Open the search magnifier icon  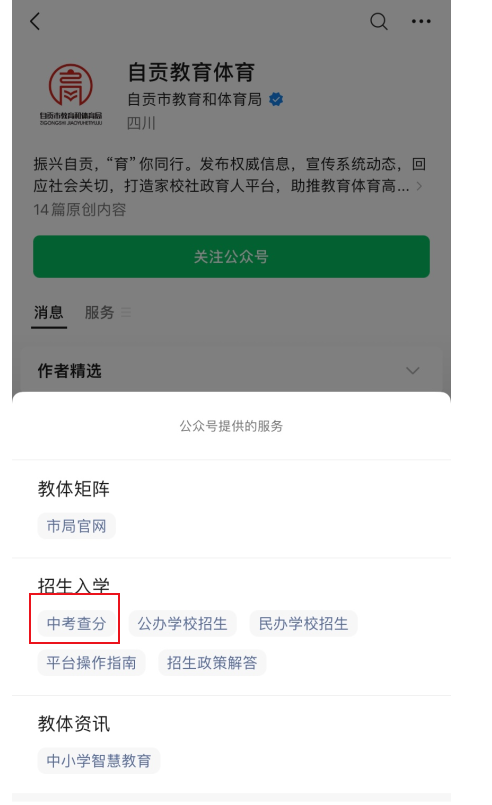[379, 21]
